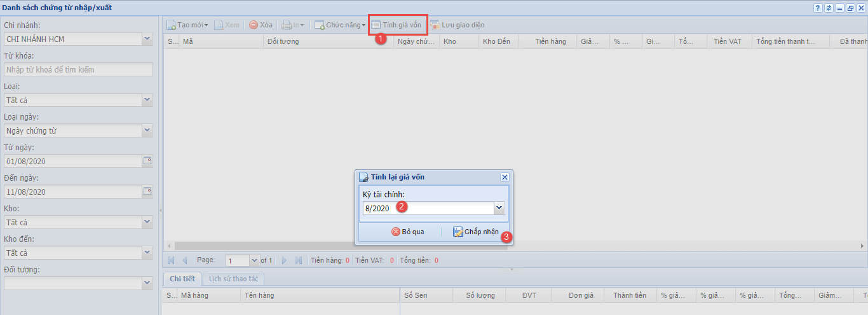This screenshot has width=868, height=315.
Task: Go to the next page icon
Action: click(284, 260)
